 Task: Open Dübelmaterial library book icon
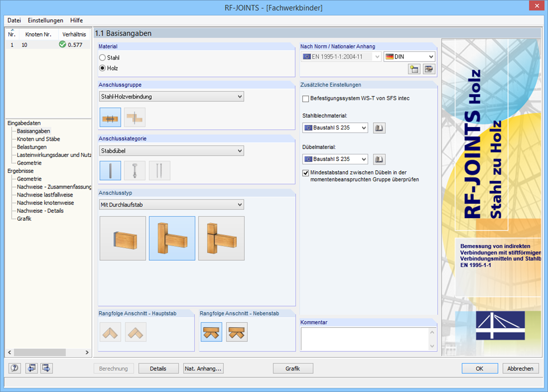coord(379,159)
